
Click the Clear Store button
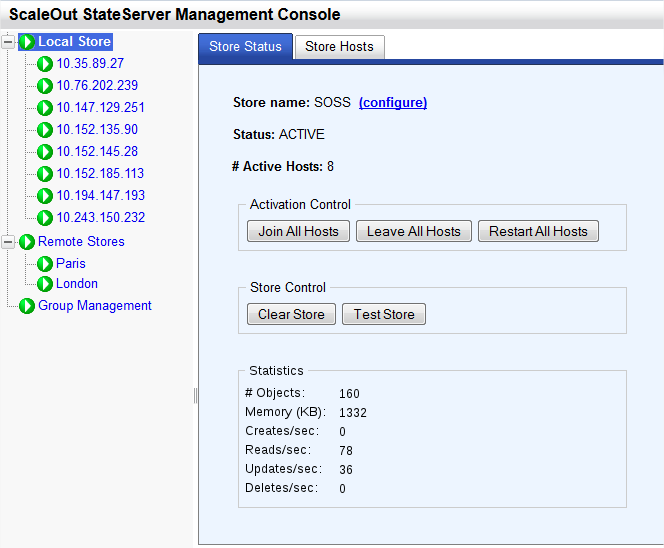tap(291, 314)
